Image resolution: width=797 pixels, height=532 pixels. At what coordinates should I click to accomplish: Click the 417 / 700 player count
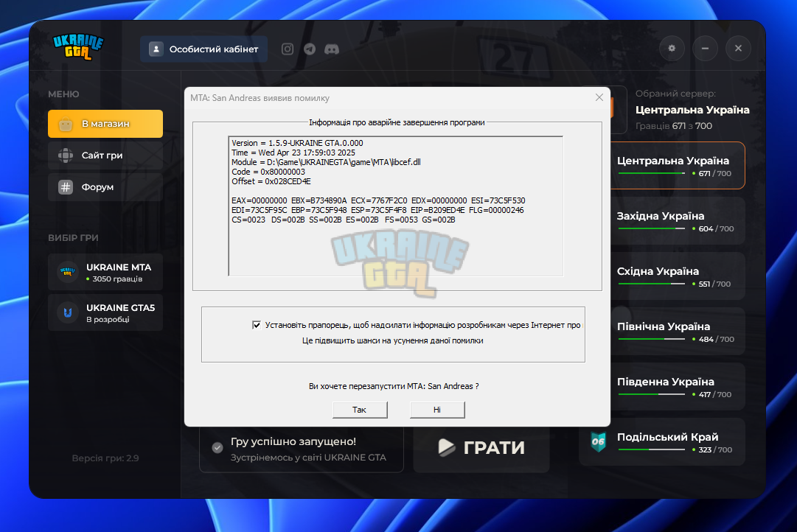pos(715,394)
